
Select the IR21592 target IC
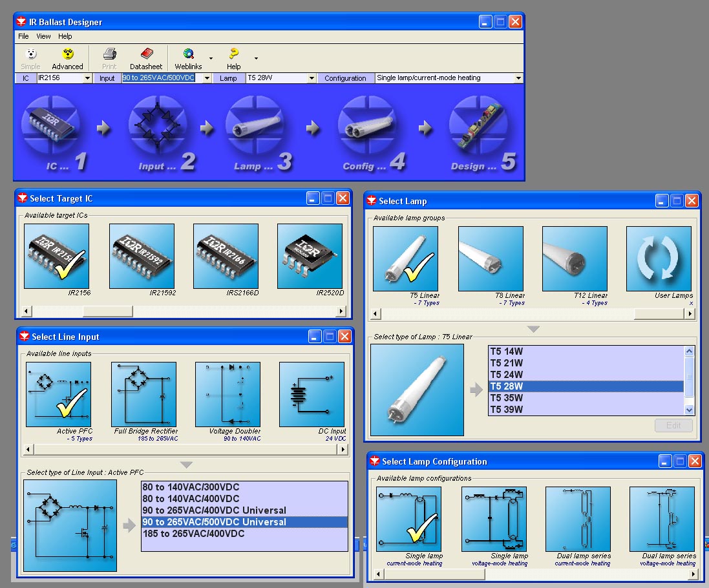(x=142, y=256)
